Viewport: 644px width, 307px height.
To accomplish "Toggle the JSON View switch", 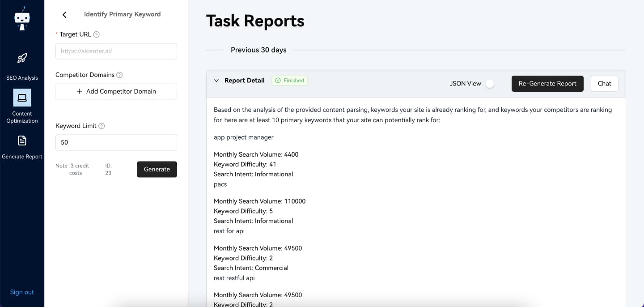I will [490, 84].
